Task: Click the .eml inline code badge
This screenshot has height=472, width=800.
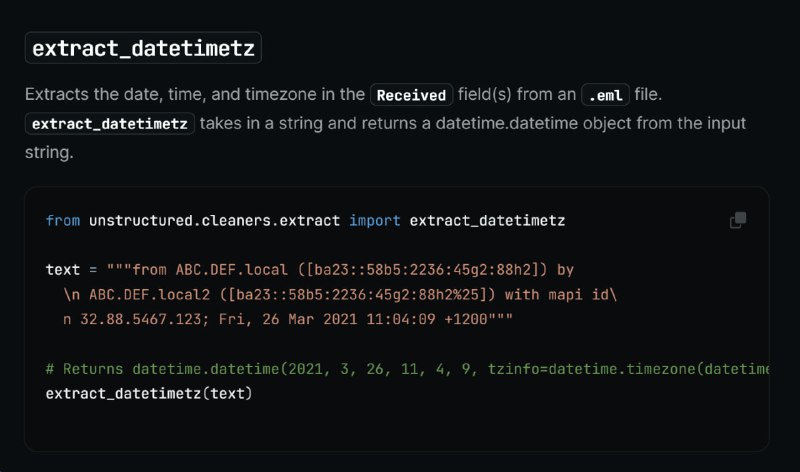Action: click(x=606, y=95)
